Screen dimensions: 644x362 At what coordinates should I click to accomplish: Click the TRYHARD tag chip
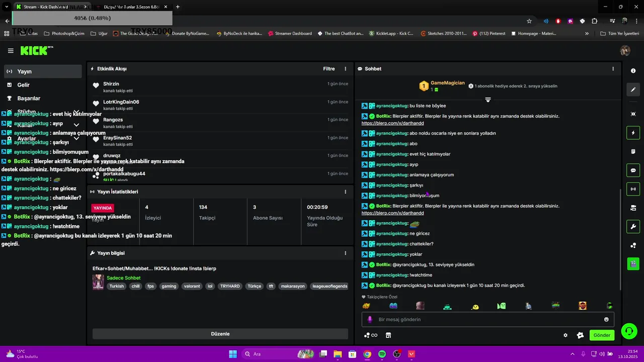point(230,286)
